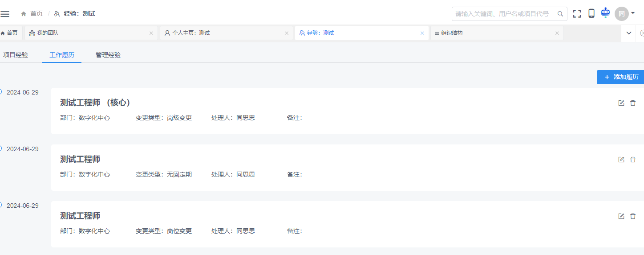Switch to the 项目经验 tab
Screen dimensions: 644x255
click(x=16, y=55)
